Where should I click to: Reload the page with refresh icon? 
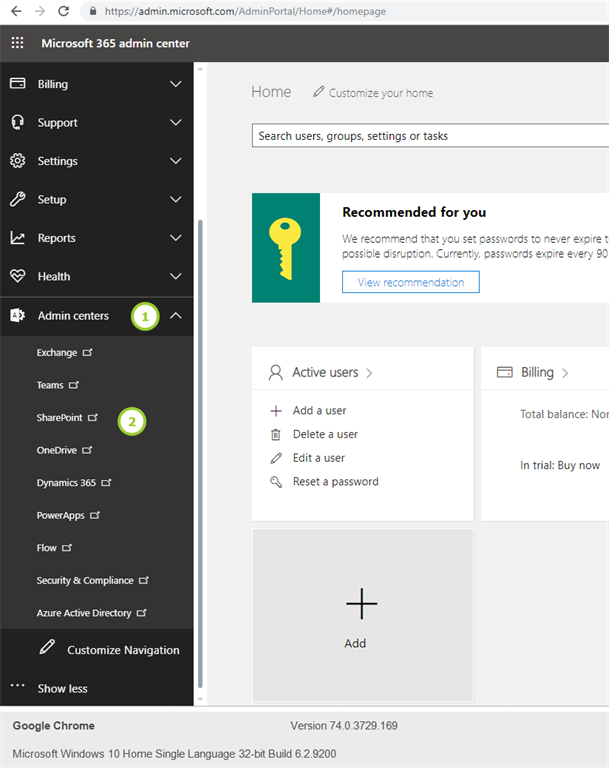click(x=64, y=11)
